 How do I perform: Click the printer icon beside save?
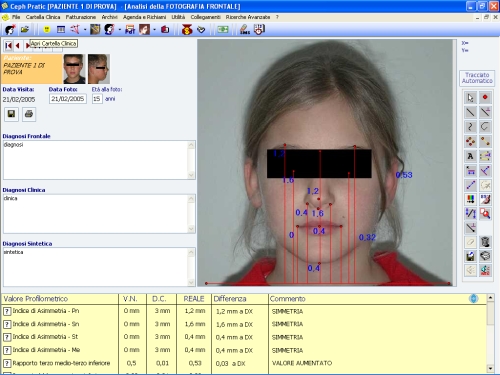click(29, 114)
